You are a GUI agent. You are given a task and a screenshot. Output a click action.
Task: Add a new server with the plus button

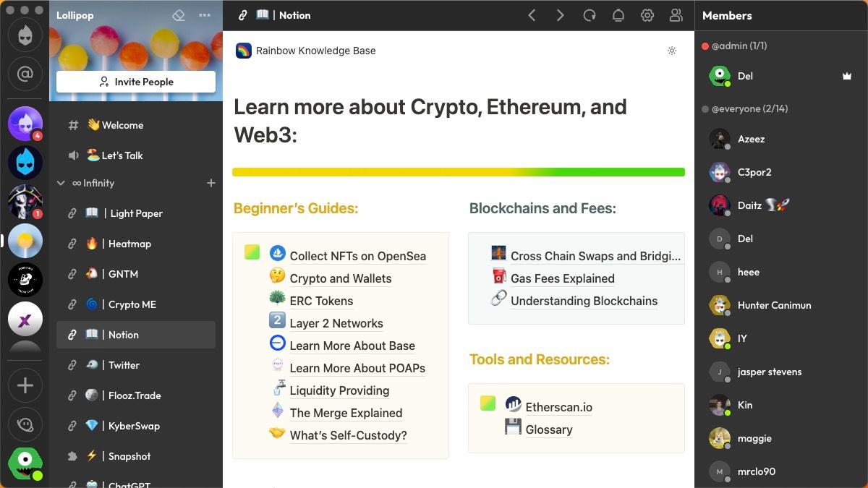pyautogui.click(x=25, y=385)
